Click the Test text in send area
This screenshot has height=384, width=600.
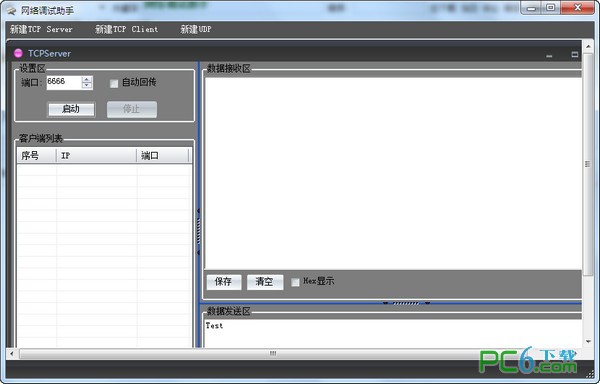214,325
